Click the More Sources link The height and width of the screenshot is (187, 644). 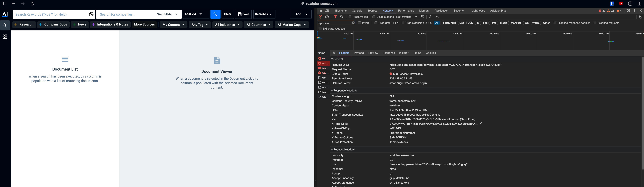point(144,24)
